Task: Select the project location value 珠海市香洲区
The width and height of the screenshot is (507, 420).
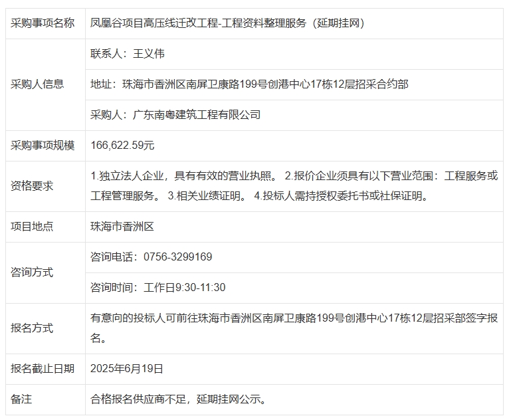Action: coord(122,227)
